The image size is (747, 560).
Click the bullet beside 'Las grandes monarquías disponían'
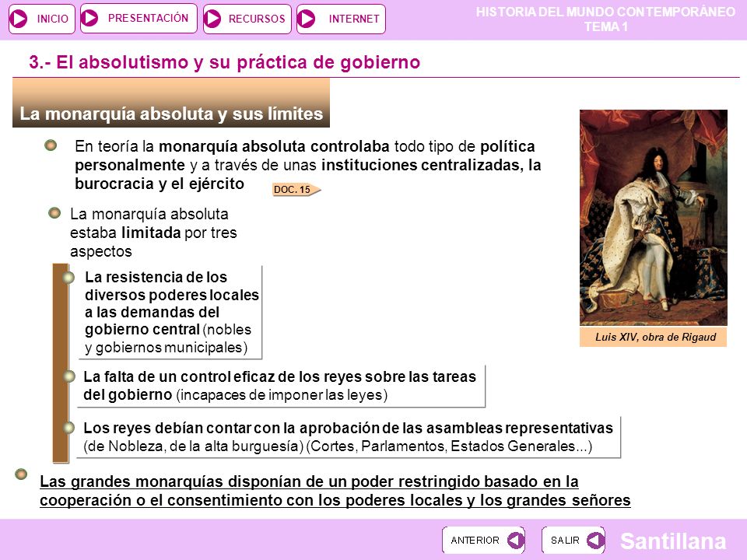[21, 474]
